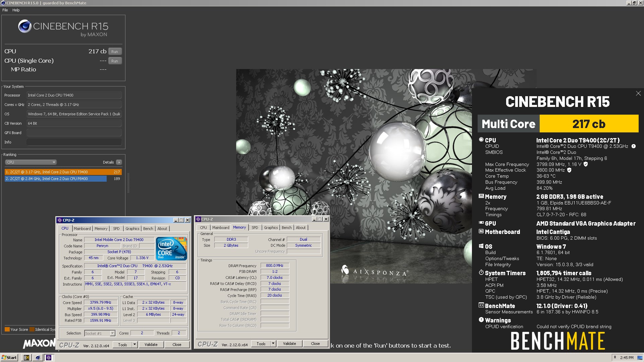Click the CPU-Z taskbar icon

tap(49, 358)
